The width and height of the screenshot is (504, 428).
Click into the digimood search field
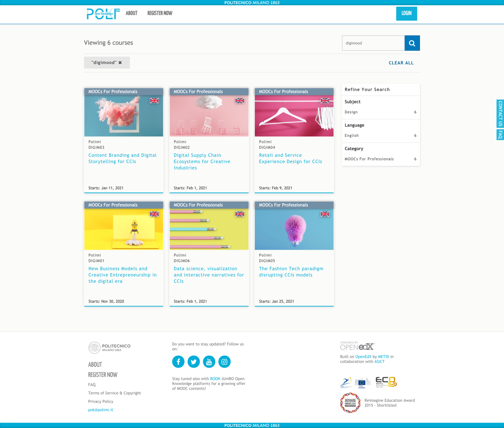(x=373, y=43)
